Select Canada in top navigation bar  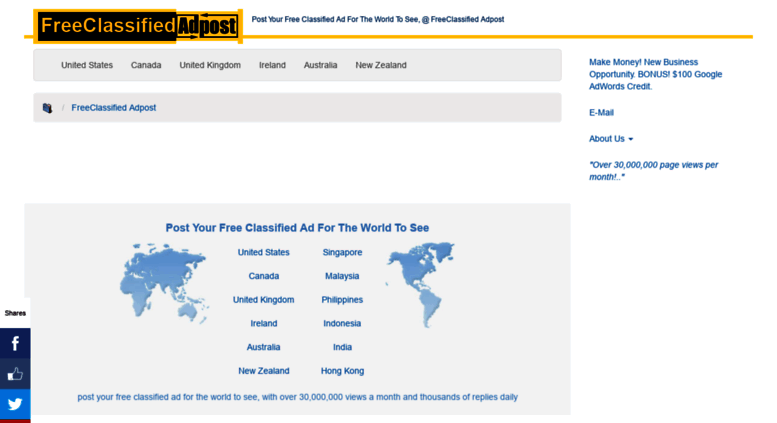[146, 65]
